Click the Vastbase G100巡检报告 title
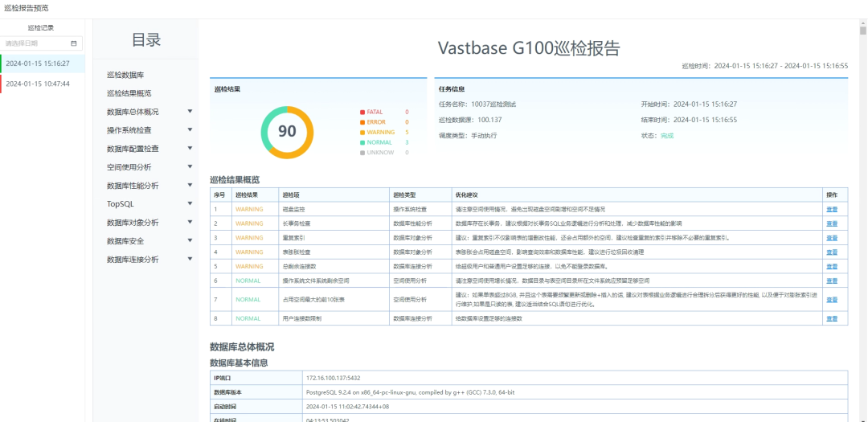The height and width of the screenshot is (422, 868). tap(529, 48)
